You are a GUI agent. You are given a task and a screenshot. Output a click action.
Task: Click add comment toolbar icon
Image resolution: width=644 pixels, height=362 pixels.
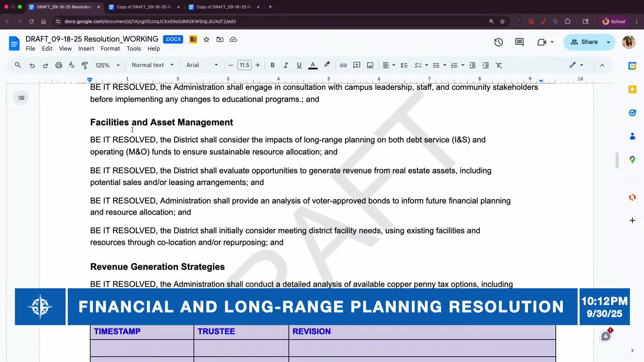[x=357, y=65]
